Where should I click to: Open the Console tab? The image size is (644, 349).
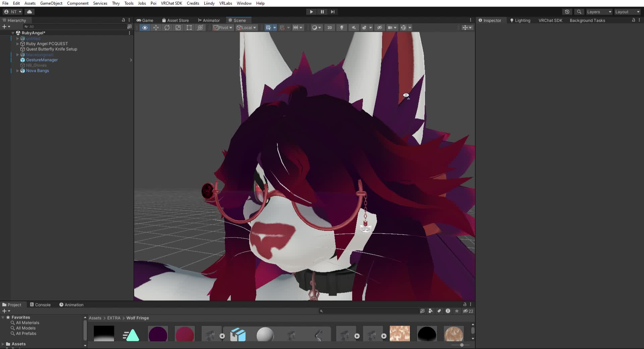point(40,305)
